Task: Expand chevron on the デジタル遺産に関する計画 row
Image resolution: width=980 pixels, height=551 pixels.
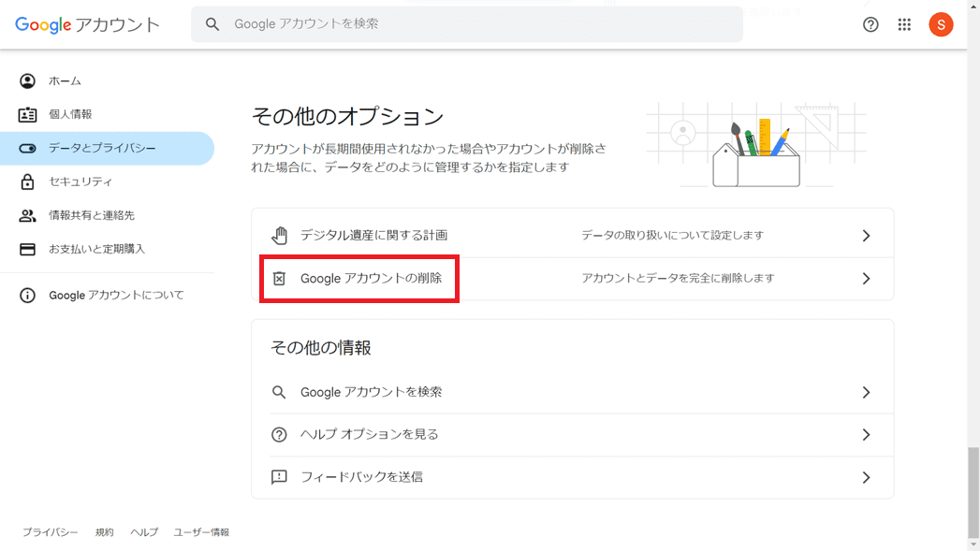Action: [866, 236]
